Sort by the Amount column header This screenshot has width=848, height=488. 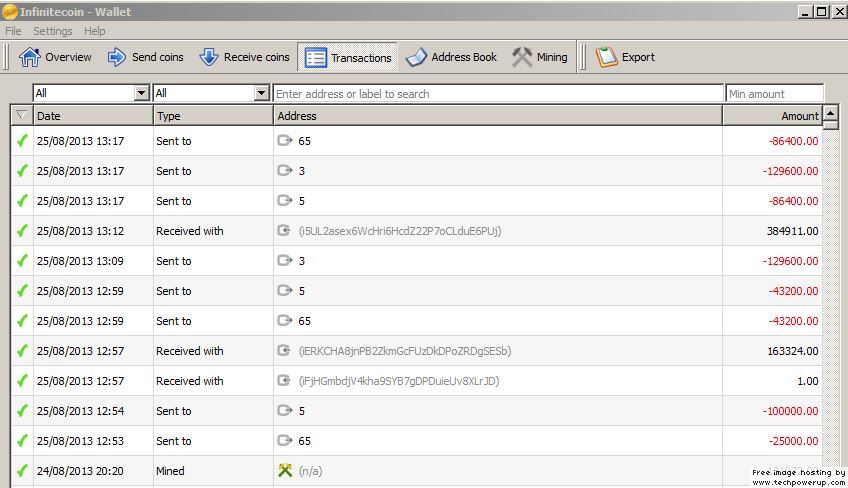(x=772, y=116)
